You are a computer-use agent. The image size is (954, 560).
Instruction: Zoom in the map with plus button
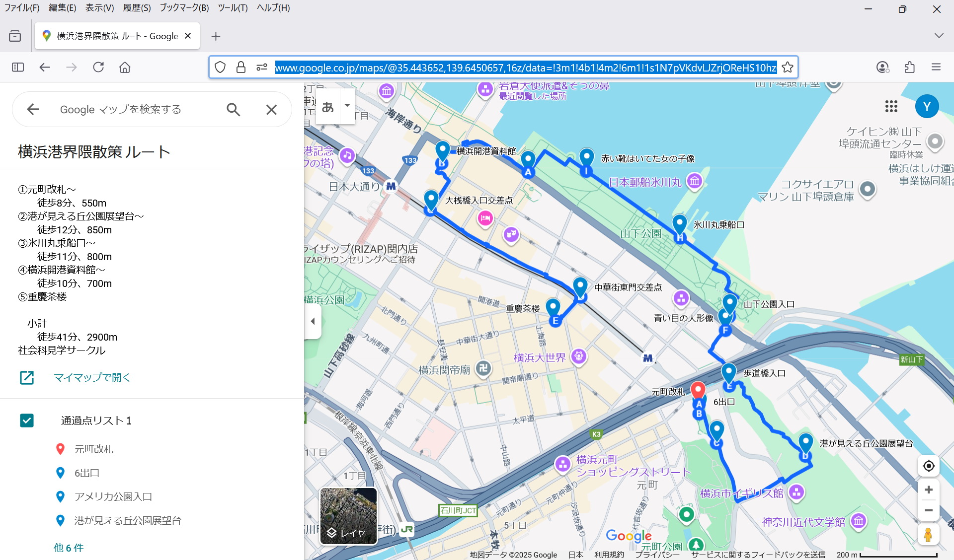(x=928, y=490)
